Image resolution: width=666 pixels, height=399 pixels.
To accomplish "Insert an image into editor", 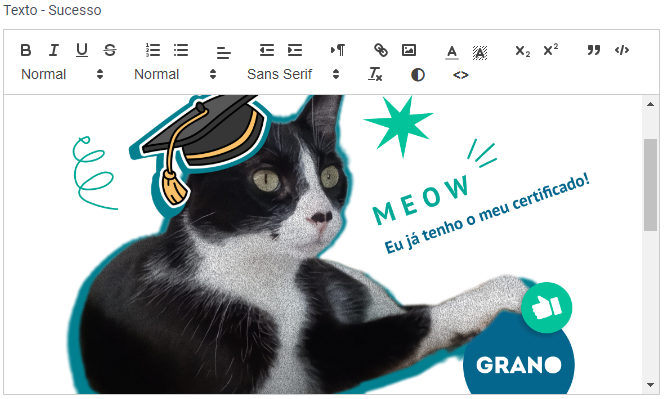I will pos(409,50).
